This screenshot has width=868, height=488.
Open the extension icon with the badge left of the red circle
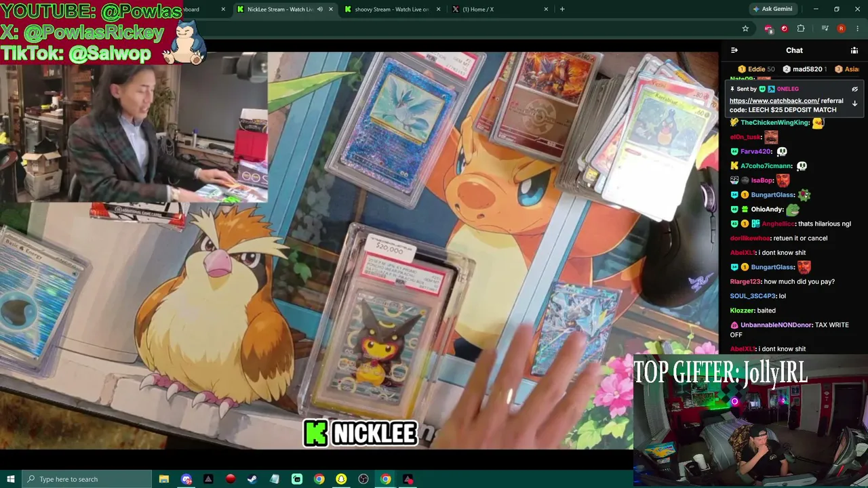pos(768,28)
